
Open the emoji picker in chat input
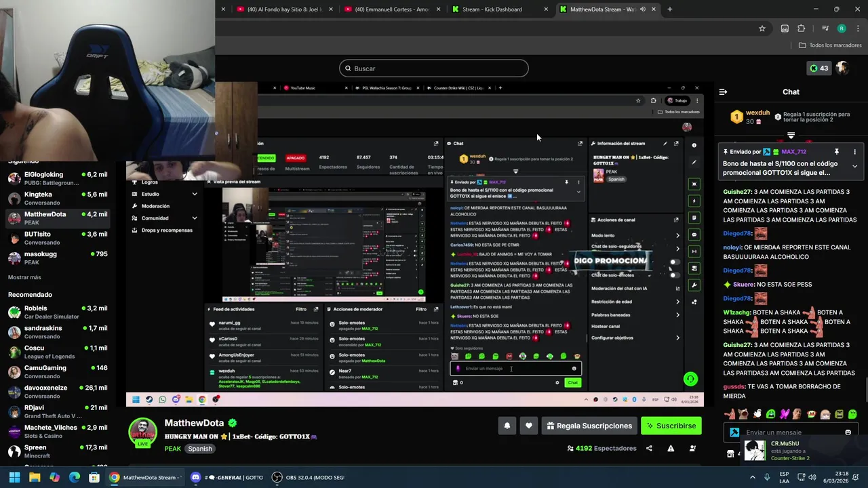click(x=848, y=432)
